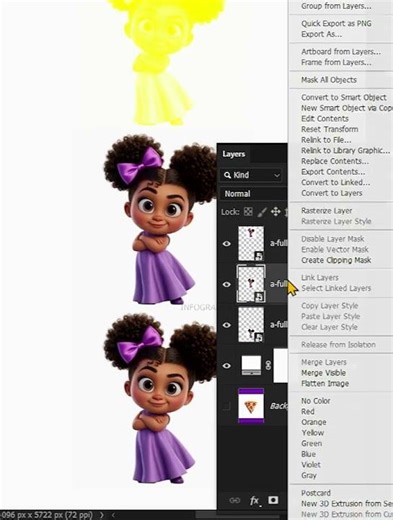Click the search magnifier in Kind filter
393x520 pixels.
(x=228, y=175)
